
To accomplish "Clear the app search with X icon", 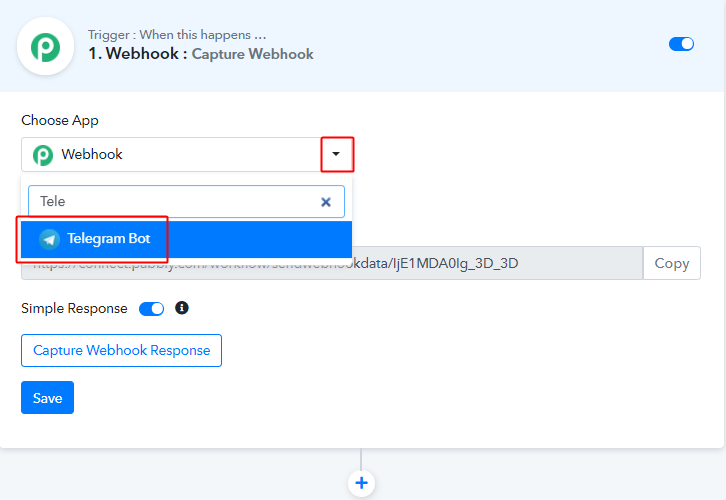I will pos(326,202).
